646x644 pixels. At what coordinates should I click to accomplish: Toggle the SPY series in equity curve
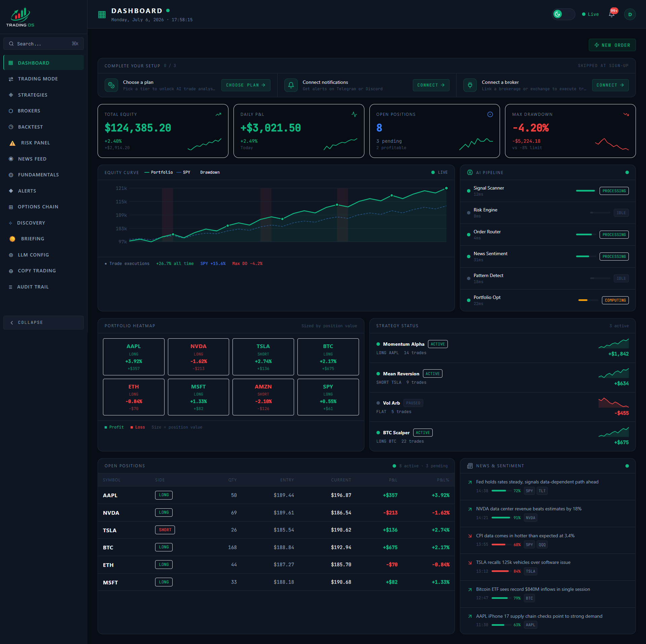pos(183,172)
